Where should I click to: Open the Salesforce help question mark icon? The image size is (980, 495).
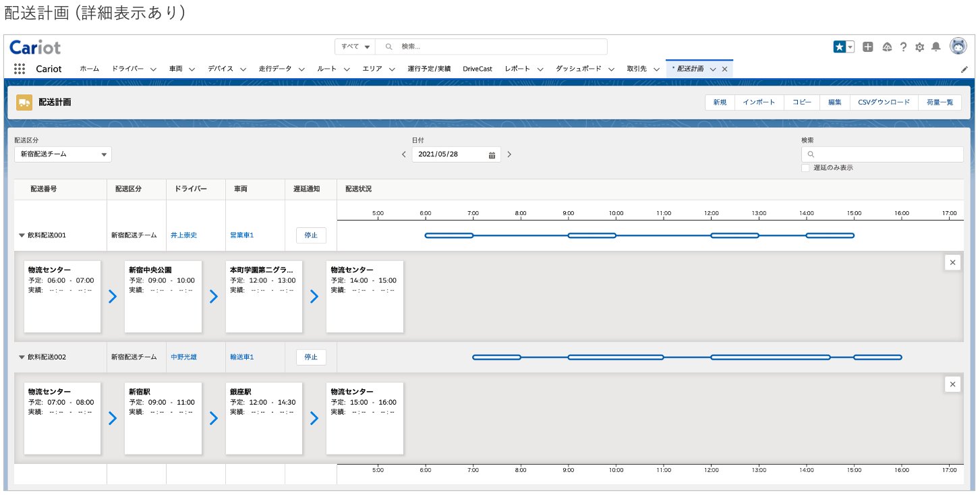point(903,47)
